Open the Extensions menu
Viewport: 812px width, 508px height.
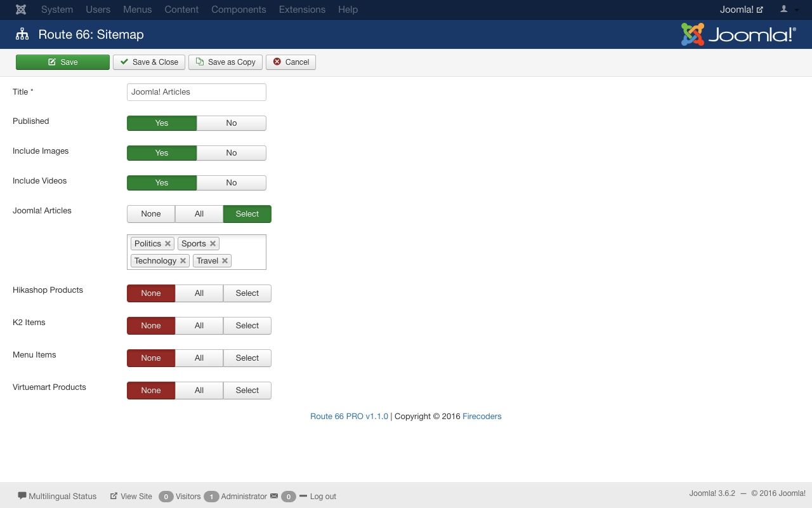click(302, 10)
